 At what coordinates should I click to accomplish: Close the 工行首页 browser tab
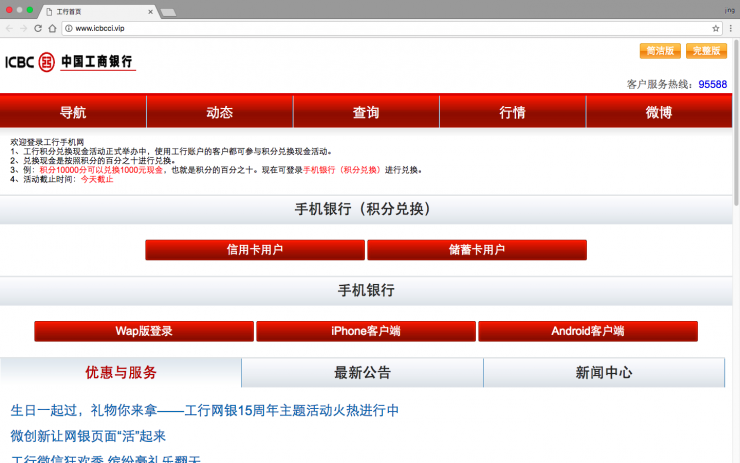tap(150, 11)
